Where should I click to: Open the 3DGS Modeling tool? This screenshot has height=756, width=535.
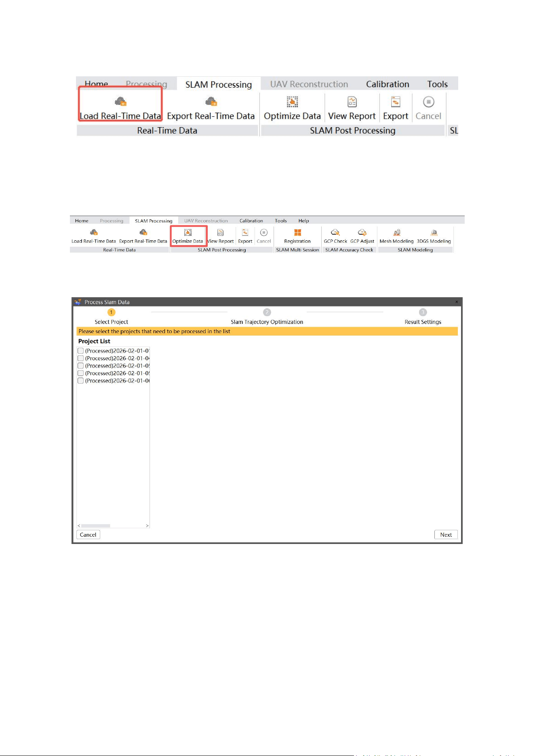click(434, 236)
